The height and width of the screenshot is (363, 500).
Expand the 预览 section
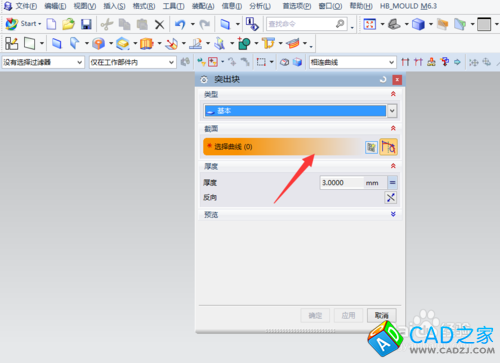(x=393, y=214)
